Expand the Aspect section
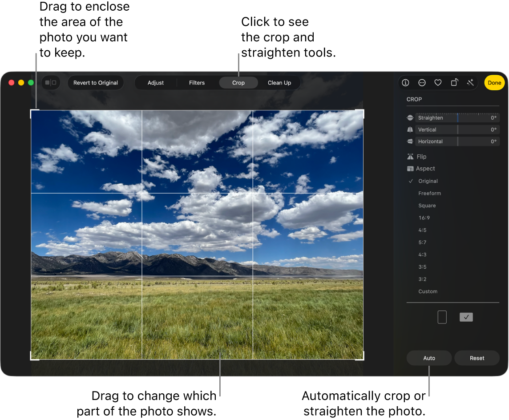The width and height of the screenshot is (509, 420). click(x=425, y=168)
